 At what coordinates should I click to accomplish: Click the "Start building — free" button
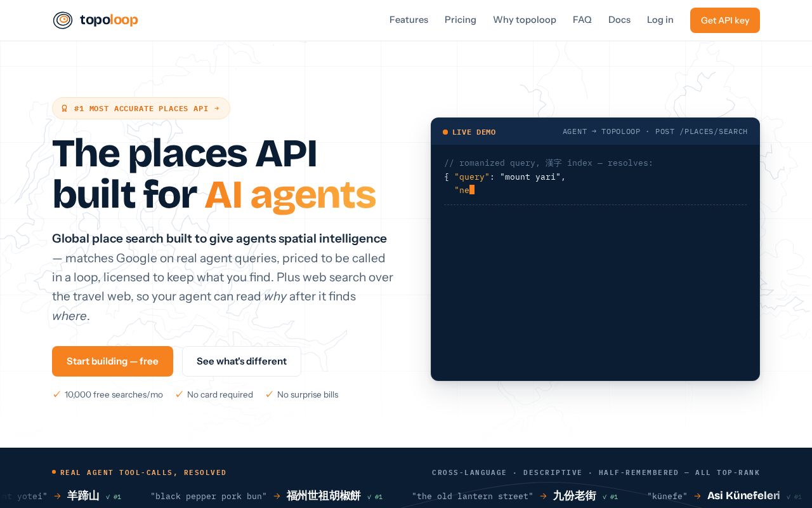[x=112, y=361]
